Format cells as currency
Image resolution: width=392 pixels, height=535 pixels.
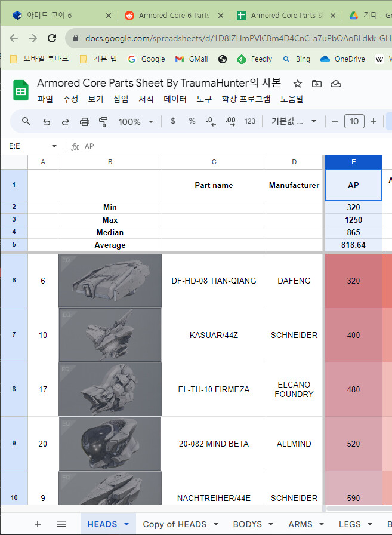click(x=173, y=121)
